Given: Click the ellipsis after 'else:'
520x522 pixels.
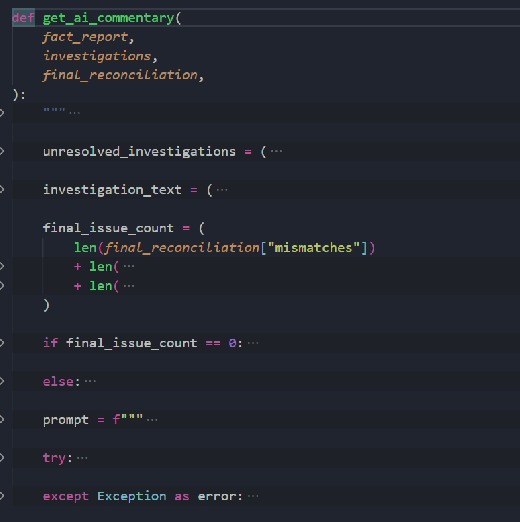Looking at the screenshot, I should point(90,381).
